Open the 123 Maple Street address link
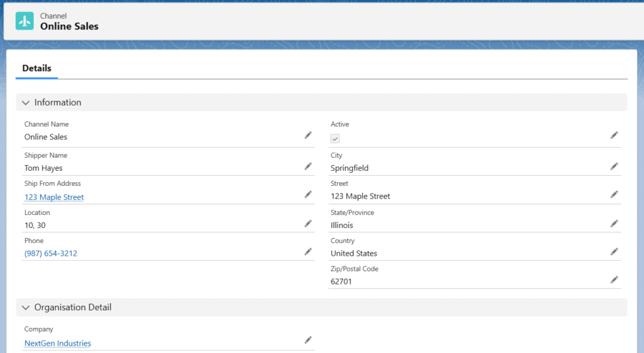This screenshot has width=644, height=353. tap(54, 197)
